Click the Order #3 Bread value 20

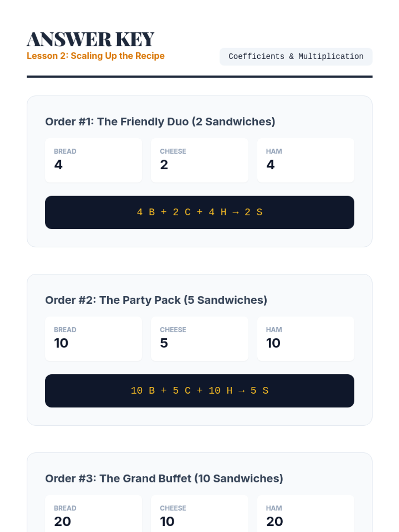pyautogui.click(x=63, y=521)
